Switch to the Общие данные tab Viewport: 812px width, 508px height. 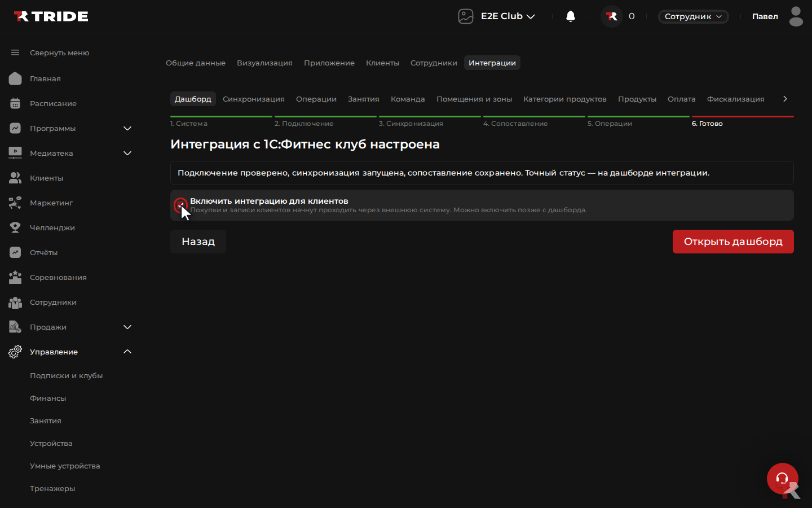point(196,63)
